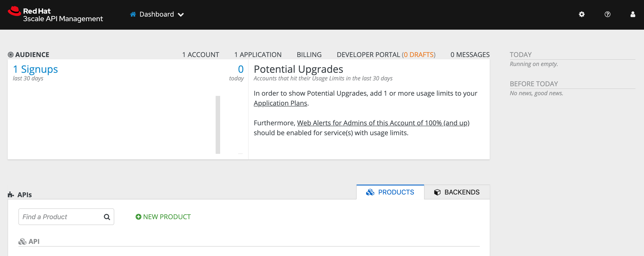Follow the Application Plans link

click(280, 103)
